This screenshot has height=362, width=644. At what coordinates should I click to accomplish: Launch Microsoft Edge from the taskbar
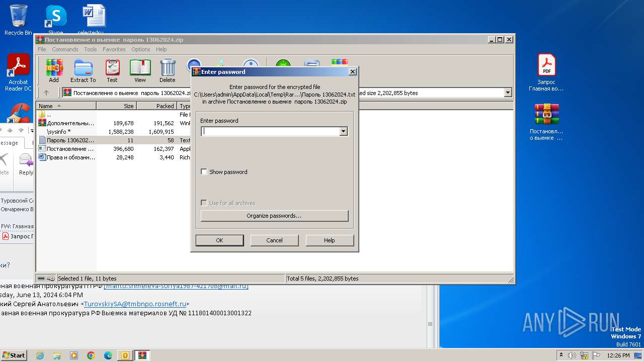(108, 355)
